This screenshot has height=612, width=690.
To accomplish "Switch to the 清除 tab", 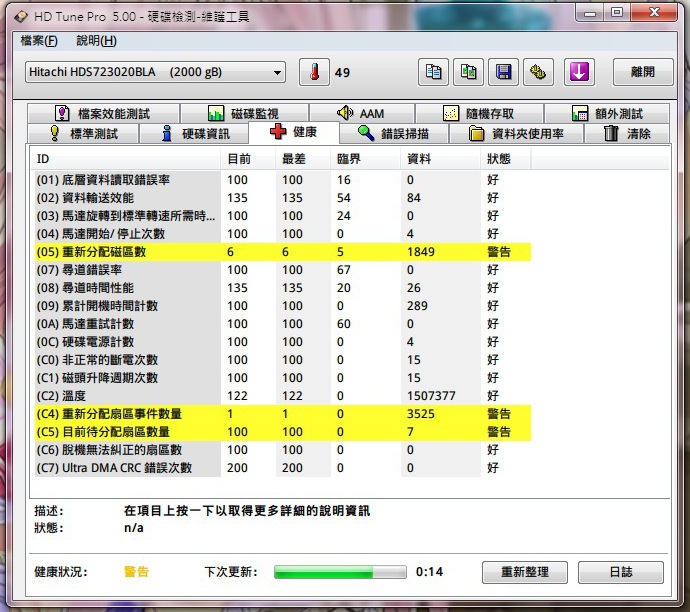I will (627, 133).
